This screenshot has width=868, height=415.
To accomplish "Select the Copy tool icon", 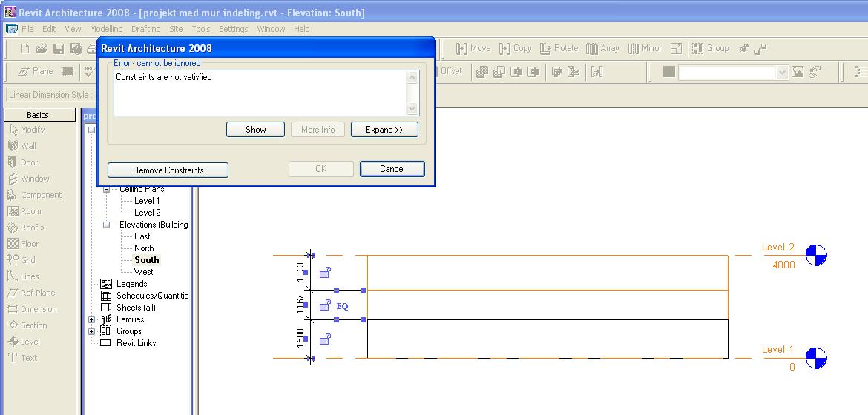I will coord(504,49).
